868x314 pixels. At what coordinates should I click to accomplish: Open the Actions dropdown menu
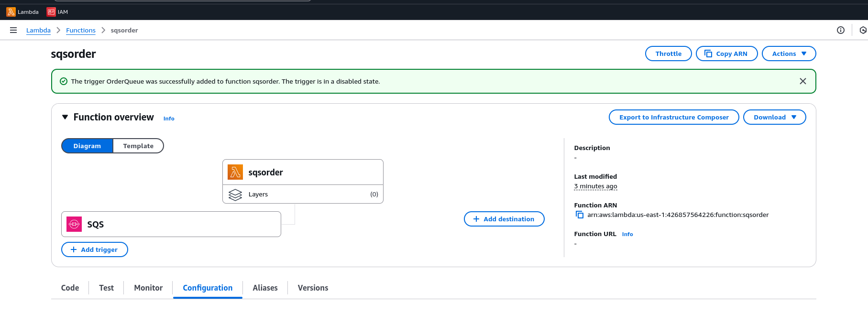pos(789,54)
